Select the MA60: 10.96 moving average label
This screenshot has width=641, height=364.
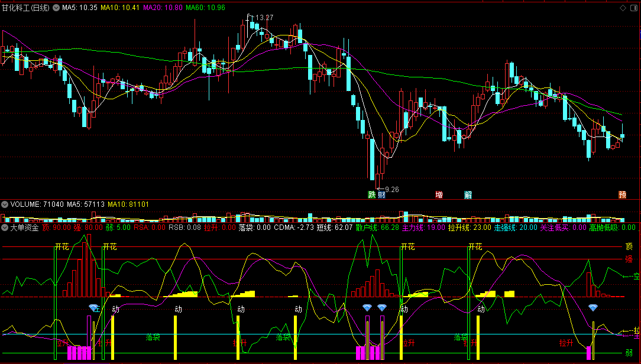[206, 8]
